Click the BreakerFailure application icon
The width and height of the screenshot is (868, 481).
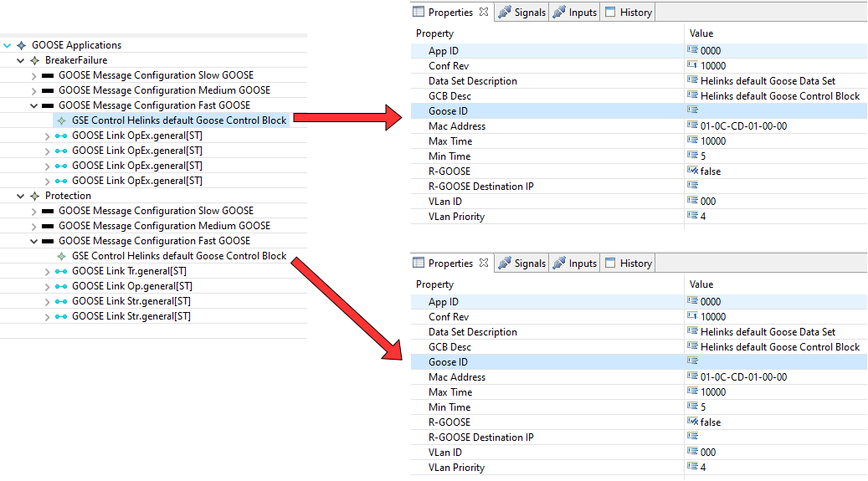coord(34,60)
